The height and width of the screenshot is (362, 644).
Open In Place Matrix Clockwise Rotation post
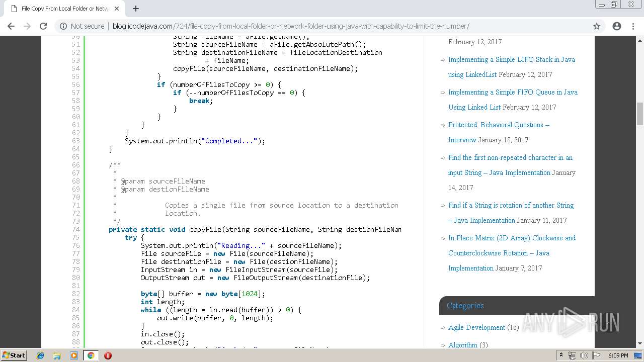(x=512, y=253)
